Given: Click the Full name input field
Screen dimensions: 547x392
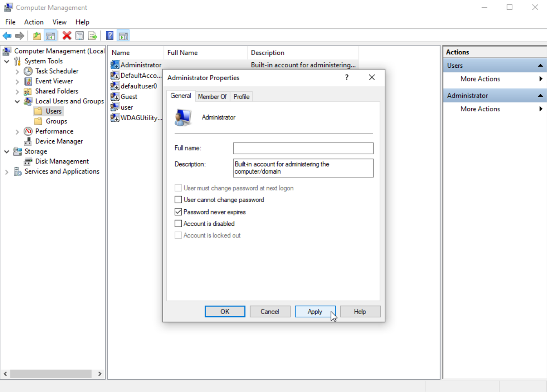Looking at the screenshot, I should 303,148.
